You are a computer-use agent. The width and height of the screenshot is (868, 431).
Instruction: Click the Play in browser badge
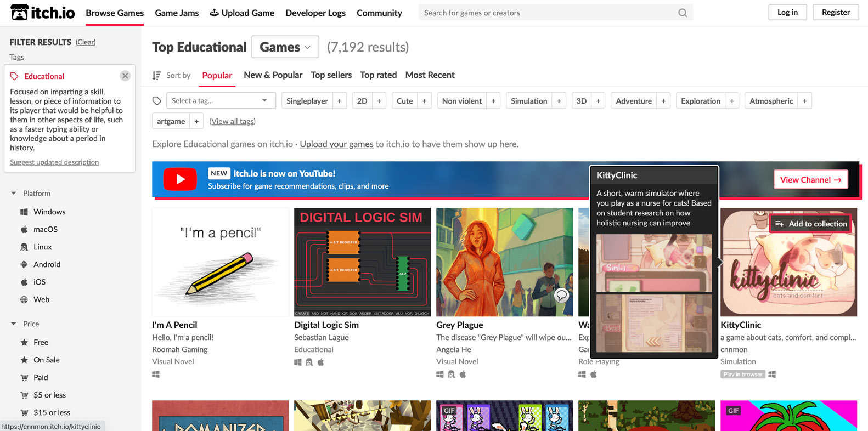743,374
